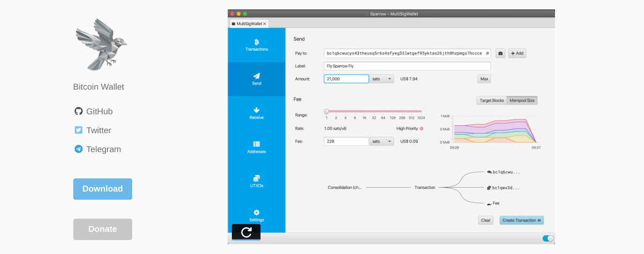The height and width of the screenshot is (254, 644).
Task: Click the 1.00 sats/vB rate value
Action: pos(335,129)
